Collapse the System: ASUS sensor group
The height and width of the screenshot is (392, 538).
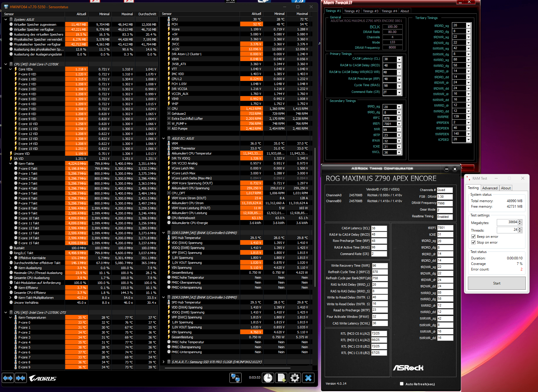[6, 20]
